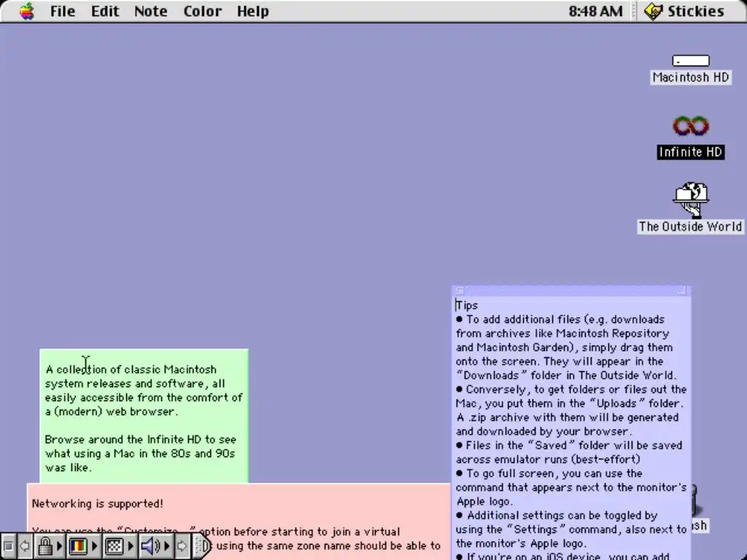Open the File menu
This screenshot has height=560, width=747.
63,11
